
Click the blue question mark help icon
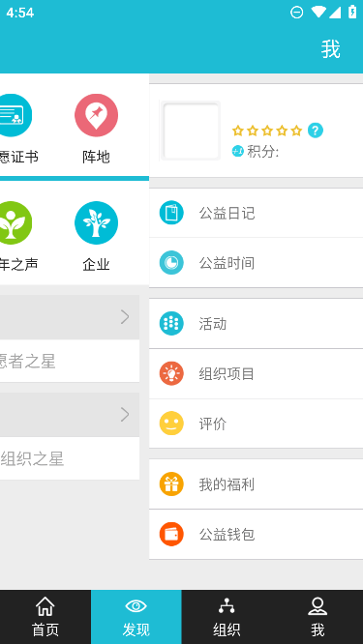pyautogui.click(x=316, y=131)
